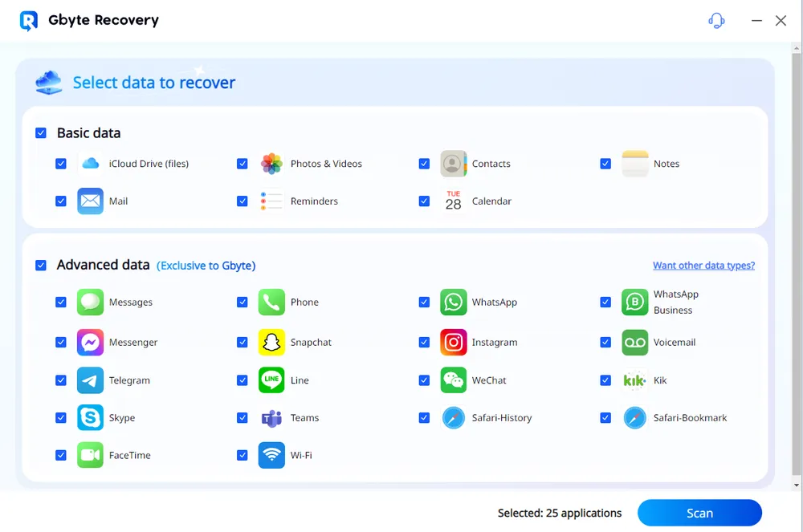This screenshot has width=803, height=532.
Task: Click the Voicemail icon
Action: pos(635,342)
